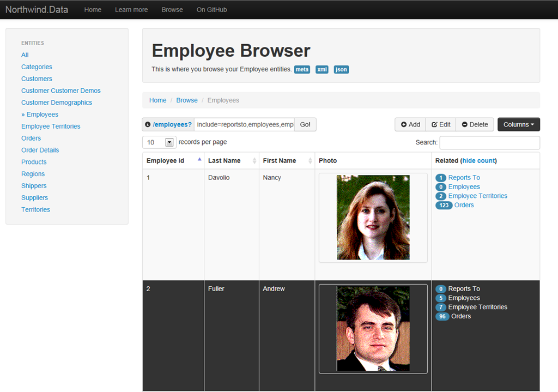Open the meta format badge
This screenshot has height=392, width=558.
coord(302,69)
